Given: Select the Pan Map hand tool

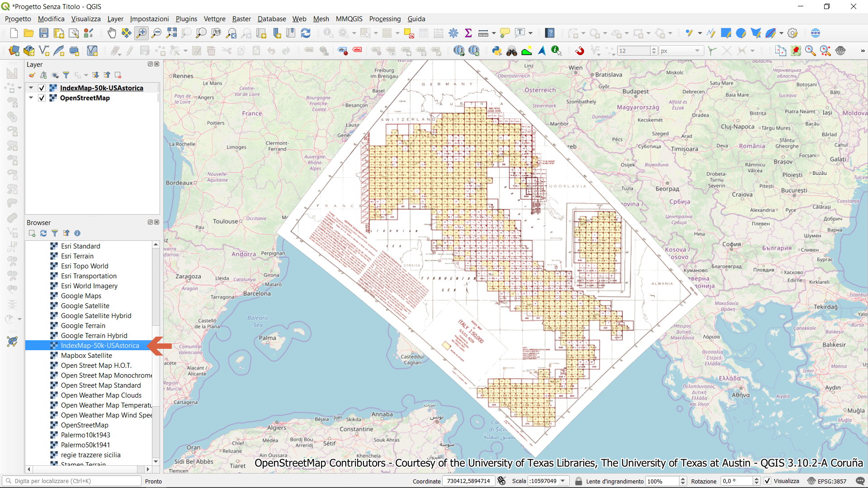Looking at the screenshot, I should 112,33.
